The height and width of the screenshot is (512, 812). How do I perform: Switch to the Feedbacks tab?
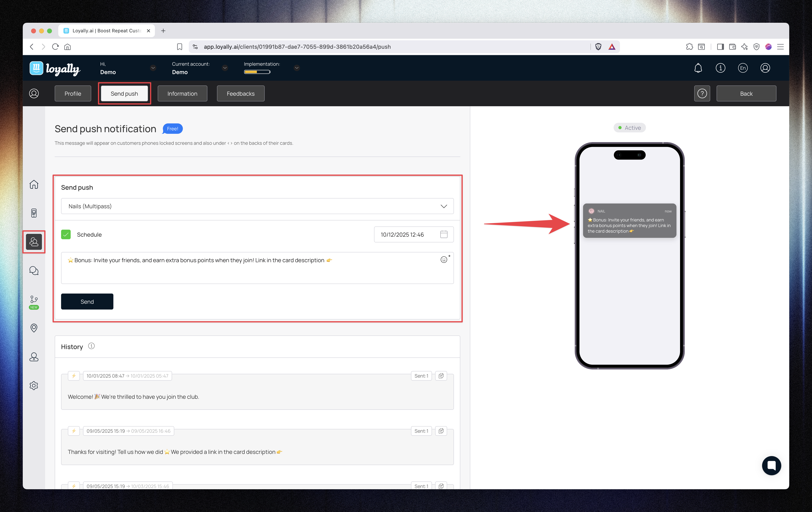pyautogui.click(x=241, y=93)
